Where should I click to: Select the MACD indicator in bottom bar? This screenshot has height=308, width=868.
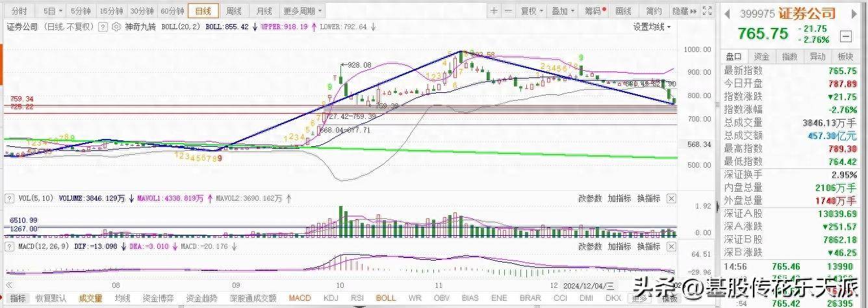300,298
